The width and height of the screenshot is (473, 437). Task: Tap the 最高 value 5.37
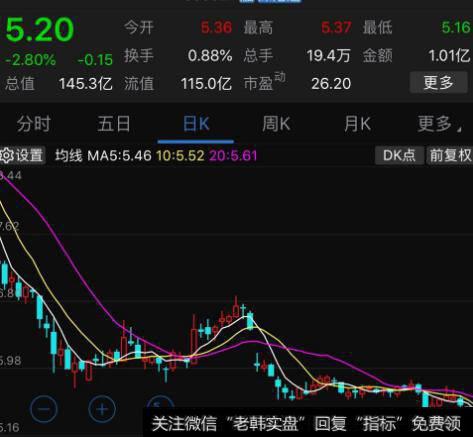[x=336, y=27]
